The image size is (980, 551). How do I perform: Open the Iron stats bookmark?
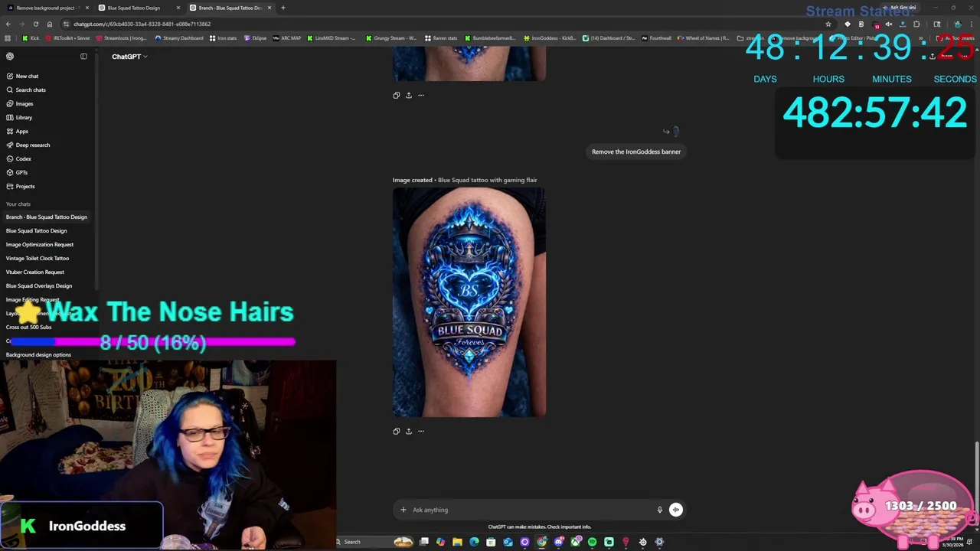(223, 37)
